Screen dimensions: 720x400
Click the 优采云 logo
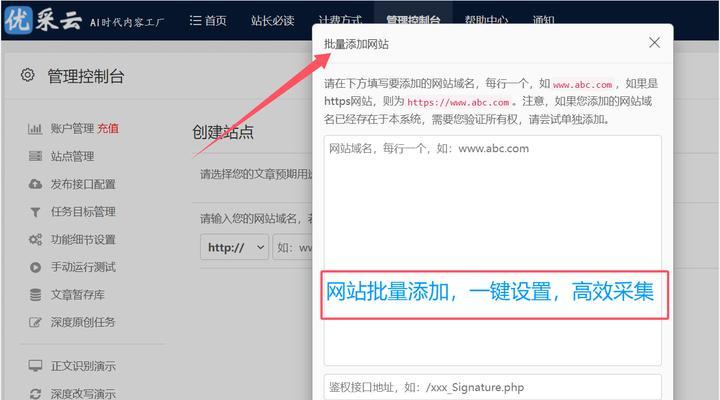click(44, 20)
